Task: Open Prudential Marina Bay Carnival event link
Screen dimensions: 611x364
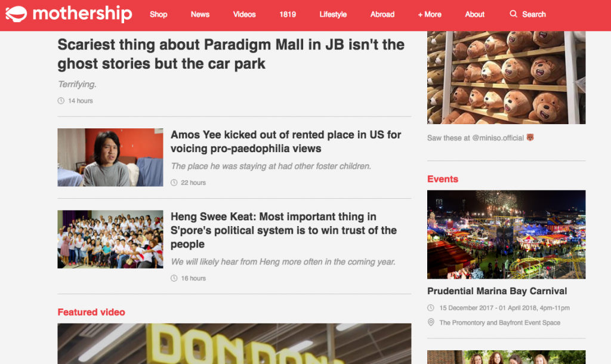Action: (497, 291)
